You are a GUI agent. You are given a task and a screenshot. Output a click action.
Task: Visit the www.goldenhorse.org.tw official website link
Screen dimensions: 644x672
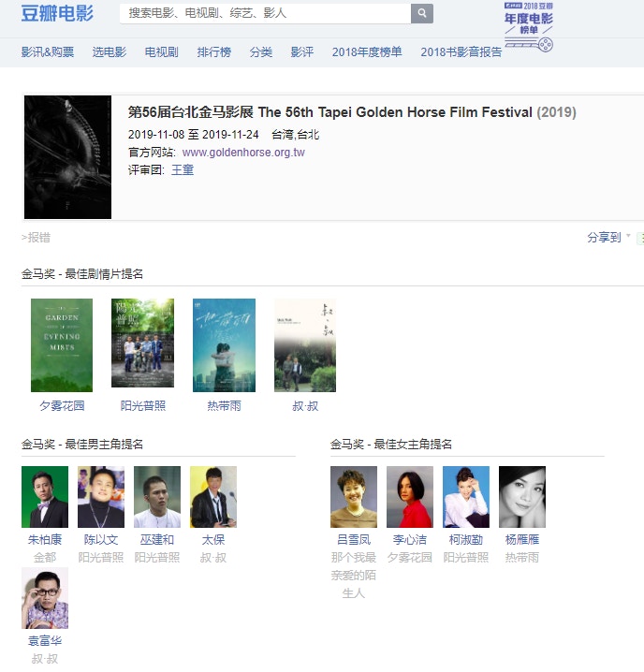pos(243,153)
